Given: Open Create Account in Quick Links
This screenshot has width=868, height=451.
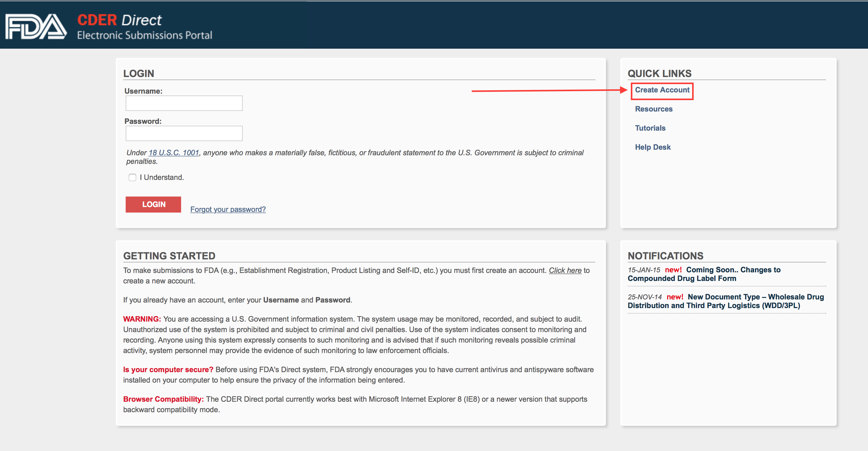Looking at the screenshot, I should click(662, 90).
